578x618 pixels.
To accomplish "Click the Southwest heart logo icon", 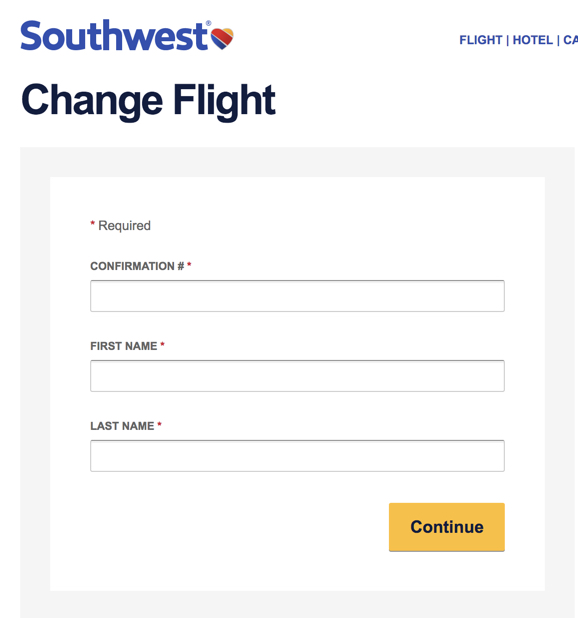I will (x=222, y=38).
